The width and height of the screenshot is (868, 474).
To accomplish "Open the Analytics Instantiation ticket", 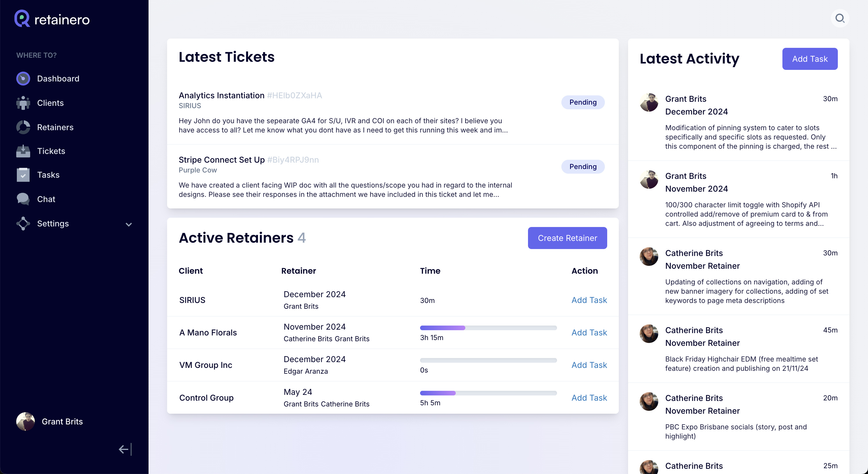I will tap(221, 96).
